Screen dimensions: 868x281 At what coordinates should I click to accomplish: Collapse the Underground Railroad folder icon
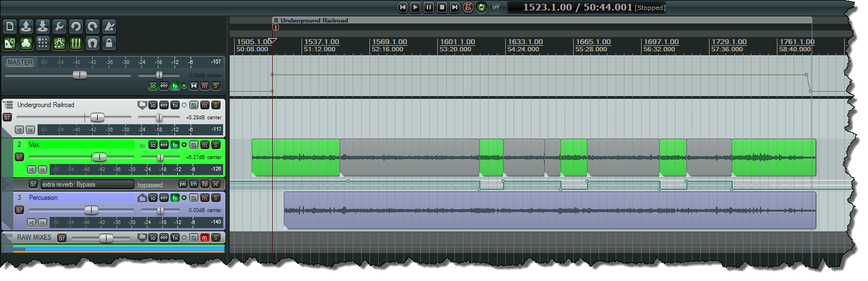point(8,104)
